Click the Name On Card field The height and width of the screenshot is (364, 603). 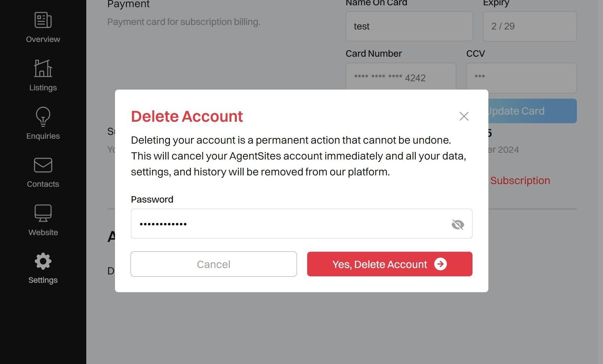point(409,26)
